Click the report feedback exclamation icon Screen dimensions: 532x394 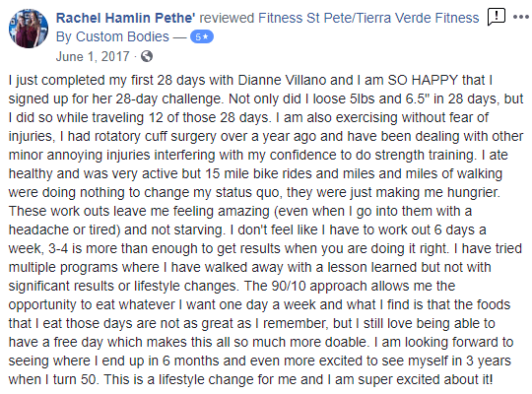[x=496, y=17]
